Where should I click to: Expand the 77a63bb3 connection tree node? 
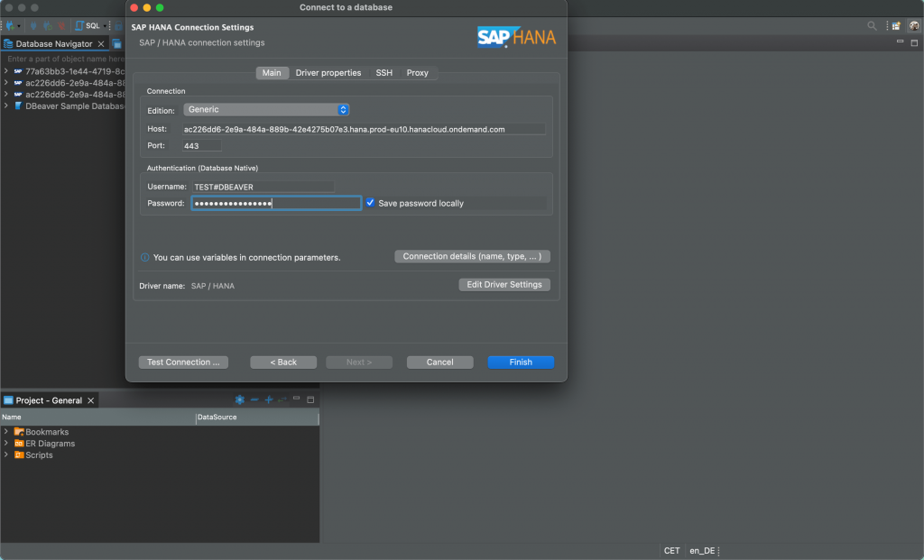tap(6, 71)
